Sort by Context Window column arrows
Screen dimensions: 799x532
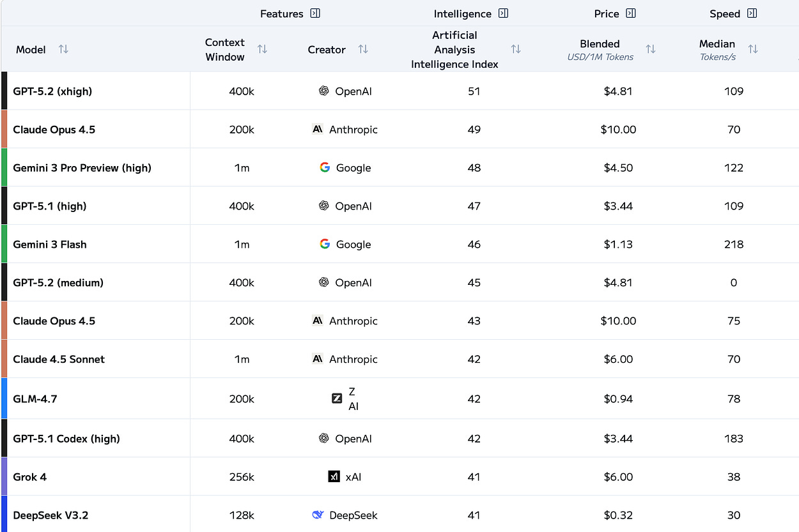coord(262,49)
